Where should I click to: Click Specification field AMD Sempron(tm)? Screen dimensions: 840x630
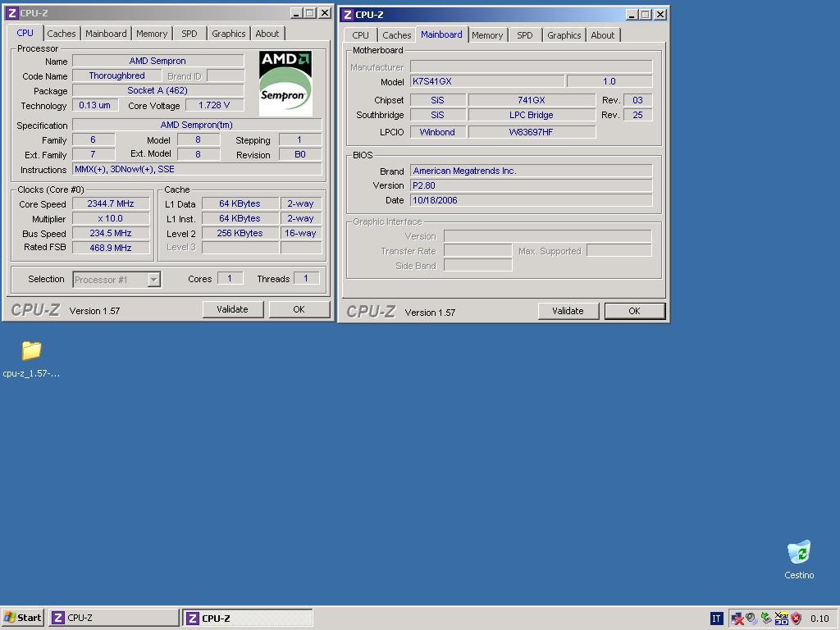(x=197, y=125)
